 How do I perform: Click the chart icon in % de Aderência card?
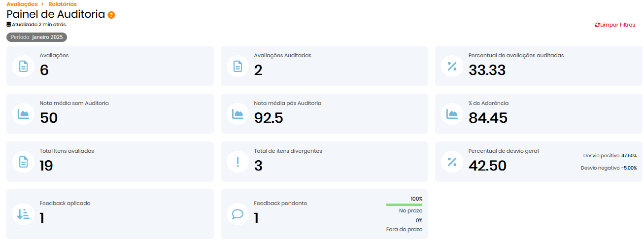pyautogui.click(x=452, y=114)
